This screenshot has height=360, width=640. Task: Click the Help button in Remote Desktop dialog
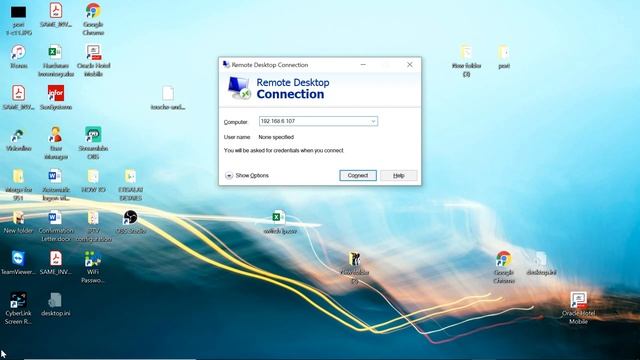399,176
